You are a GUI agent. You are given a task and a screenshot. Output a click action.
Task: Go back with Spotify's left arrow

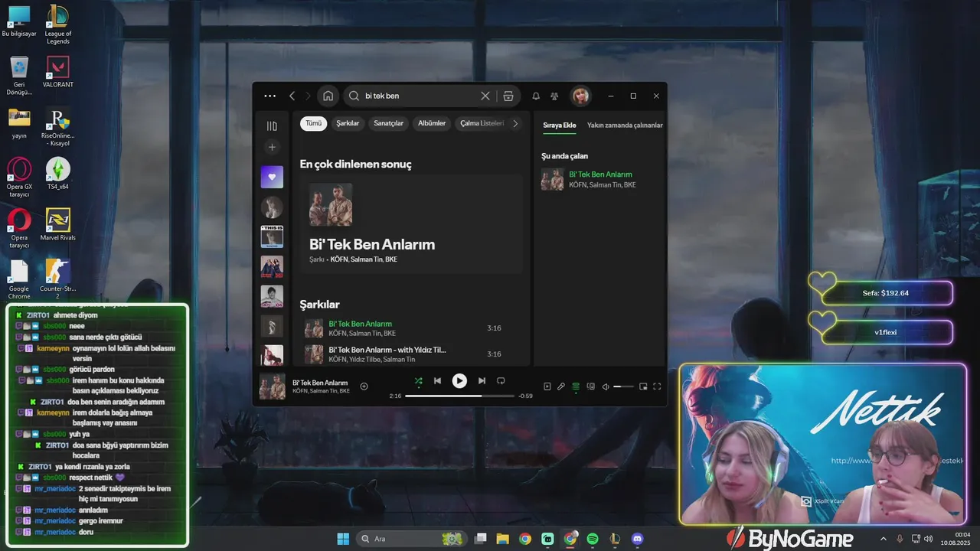[292, 96]
